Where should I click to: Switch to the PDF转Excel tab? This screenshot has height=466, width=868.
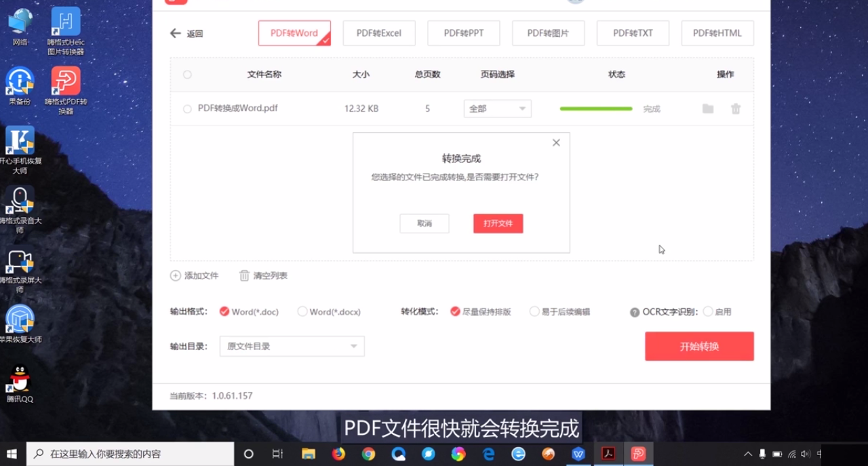(379, 33)
